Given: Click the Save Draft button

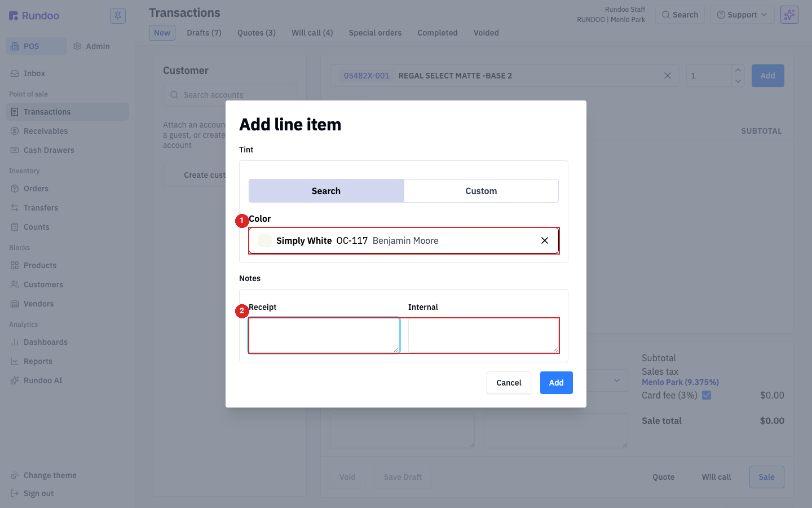Looking at the screenshot, I should (x=403, y=477).
